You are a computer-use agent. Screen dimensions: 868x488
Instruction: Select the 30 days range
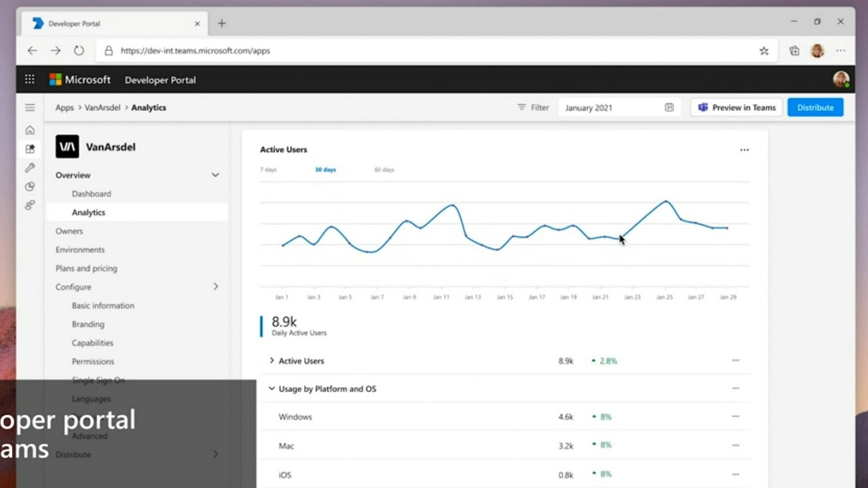click(325, 170)
